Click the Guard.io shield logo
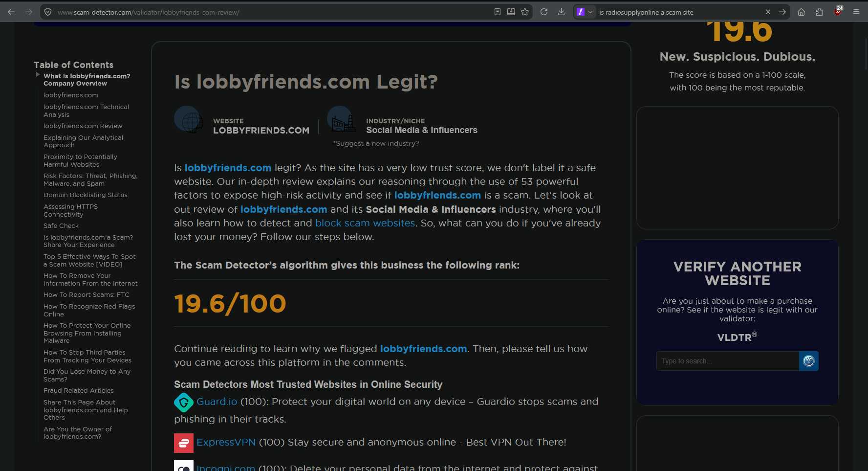Viewport: 868px width, 471px height. point(184,403)
